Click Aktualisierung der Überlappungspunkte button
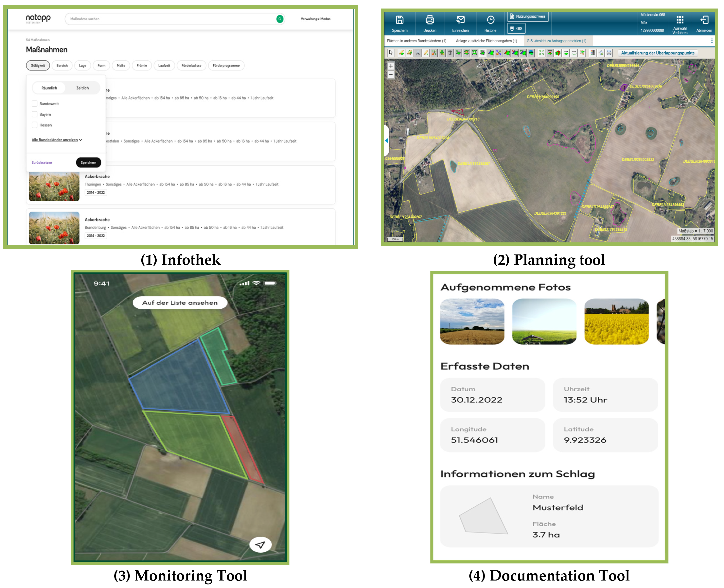 click(658, 53)
